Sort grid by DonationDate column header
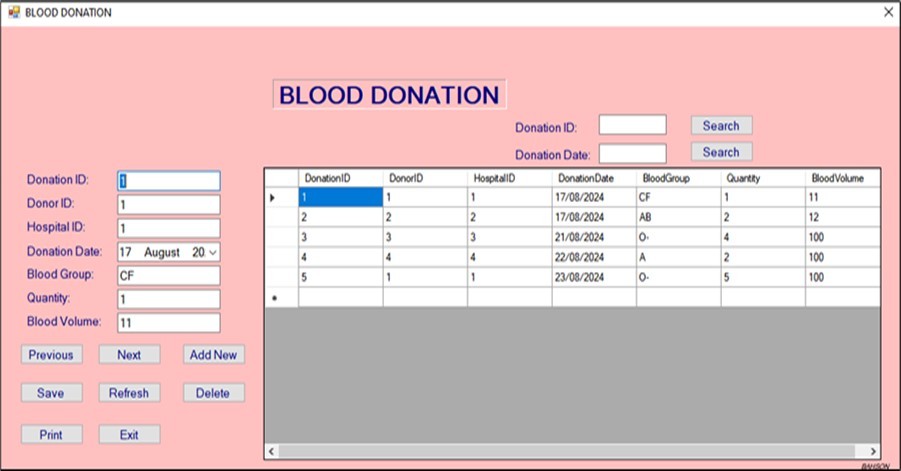Viewport: 901px width, 471px height. point(593,178)
